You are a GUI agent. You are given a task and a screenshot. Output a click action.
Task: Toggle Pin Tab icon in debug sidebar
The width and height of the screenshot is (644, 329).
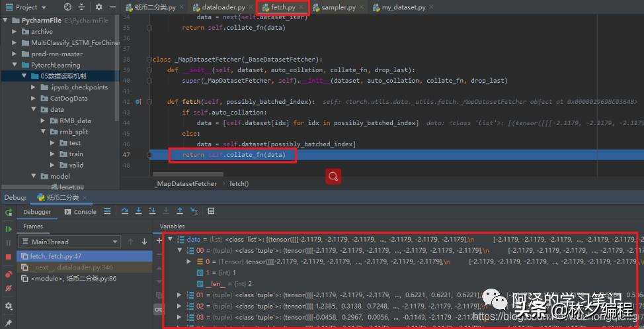[x=9, y=322]
